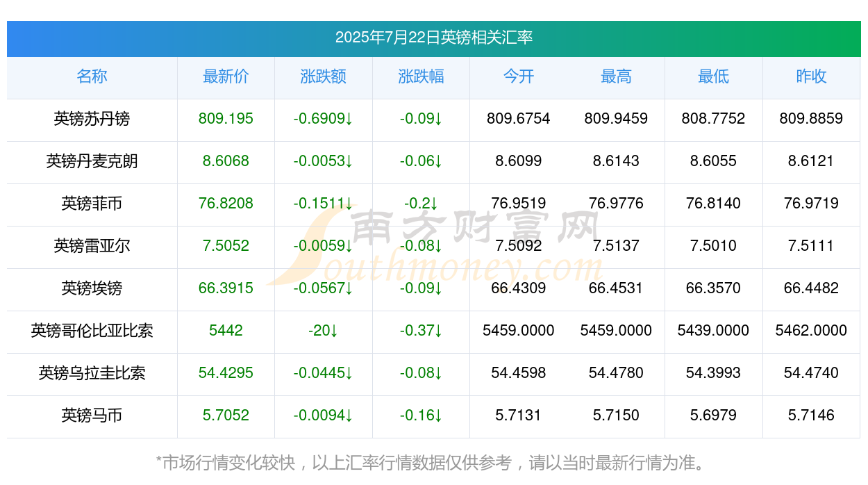The image size is (868, 485).
Task: Click low value 8.6055
Action: [x=713, y=161]
